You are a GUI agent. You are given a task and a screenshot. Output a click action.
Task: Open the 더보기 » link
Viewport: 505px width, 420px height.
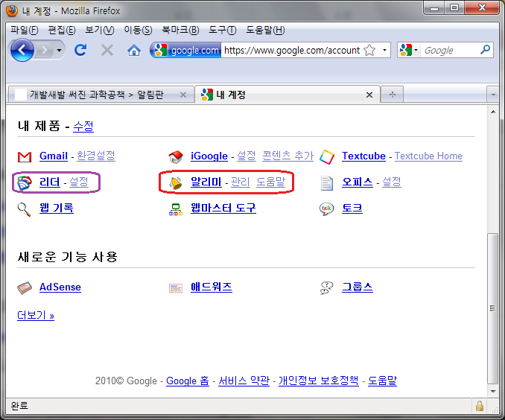tap(36, 315)
